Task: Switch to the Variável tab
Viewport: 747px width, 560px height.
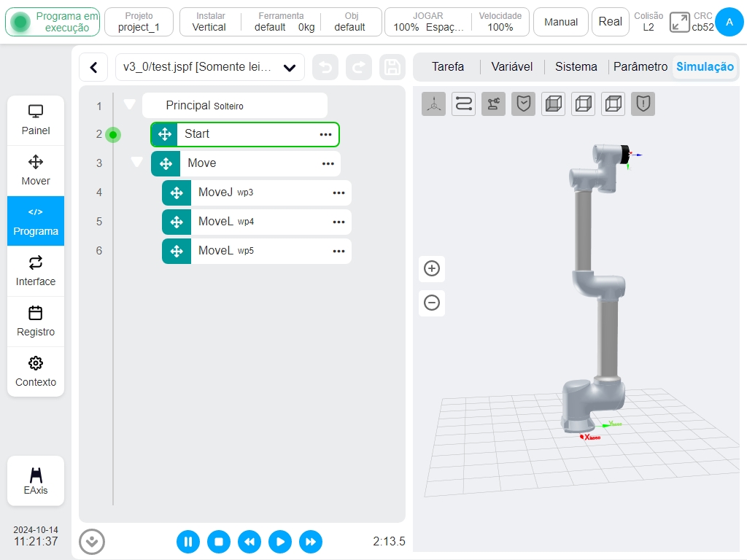Action: point(512,66)
